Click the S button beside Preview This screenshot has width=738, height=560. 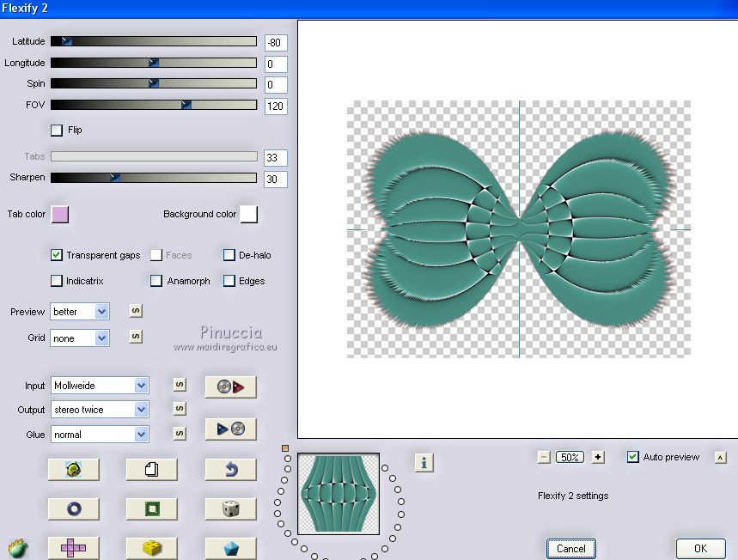[x=136, y=311]
